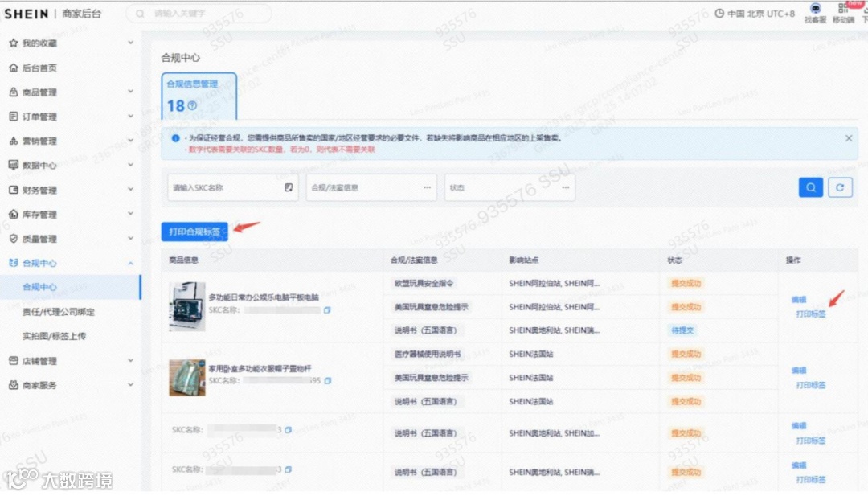This screenshot has height=496, width=868.
Task: Click 医疗器械使用说明书 compliance tag
Action: click(x=428, y=355)
